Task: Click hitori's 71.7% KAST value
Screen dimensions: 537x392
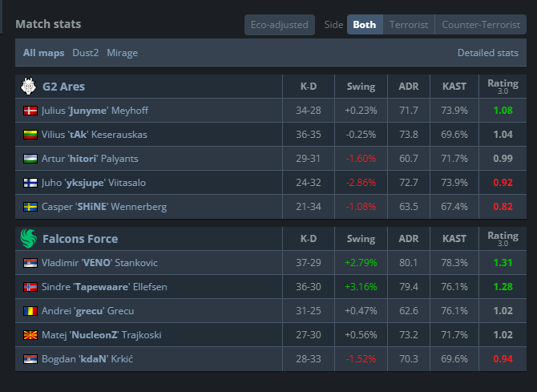Action: click(454, 158)
